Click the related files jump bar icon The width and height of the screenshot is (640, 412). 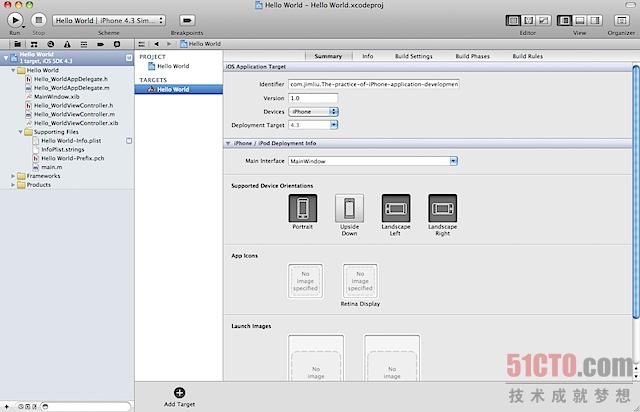(x=142, y=44)
